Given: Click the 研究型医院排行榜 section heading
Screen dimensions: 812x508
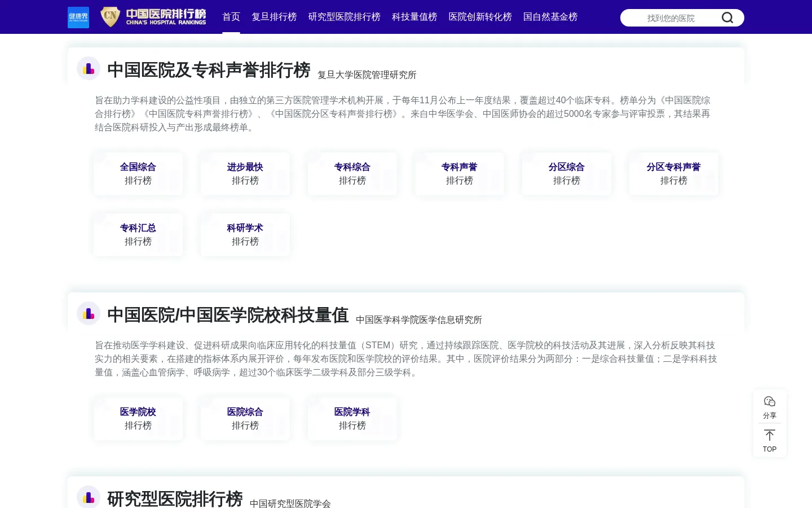Looking at the screenshot, I should click(175, 499).
